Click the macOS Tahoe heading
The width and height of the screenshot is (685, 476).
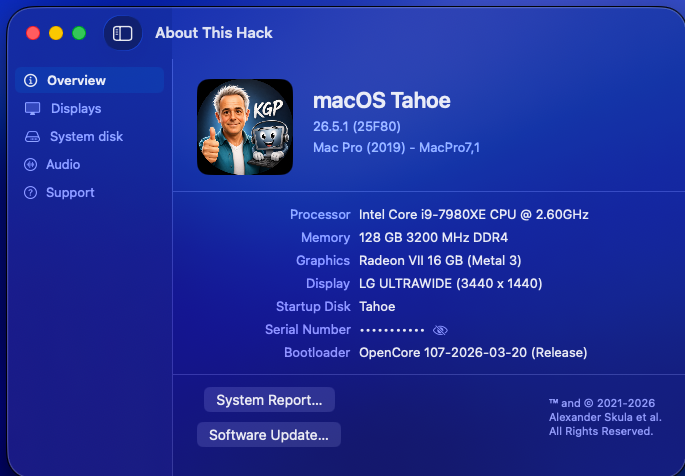point(382,100)
